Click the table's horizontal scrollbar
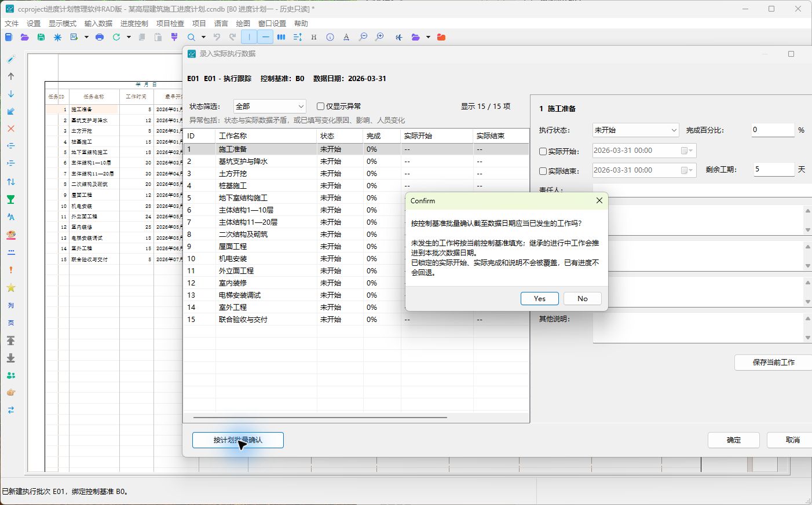Screen dimensions: 812x505 pyautogui.click(x=320, y=417)
